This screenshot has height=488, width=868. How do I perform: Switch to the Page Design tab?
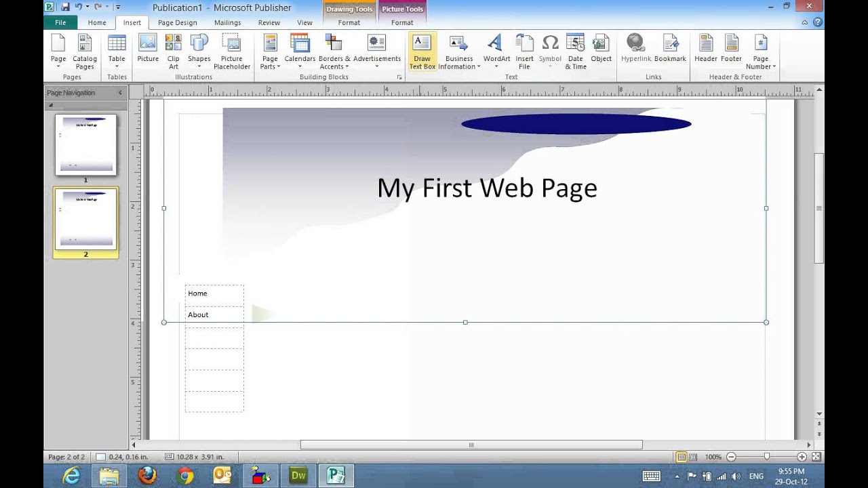(177, 22)
